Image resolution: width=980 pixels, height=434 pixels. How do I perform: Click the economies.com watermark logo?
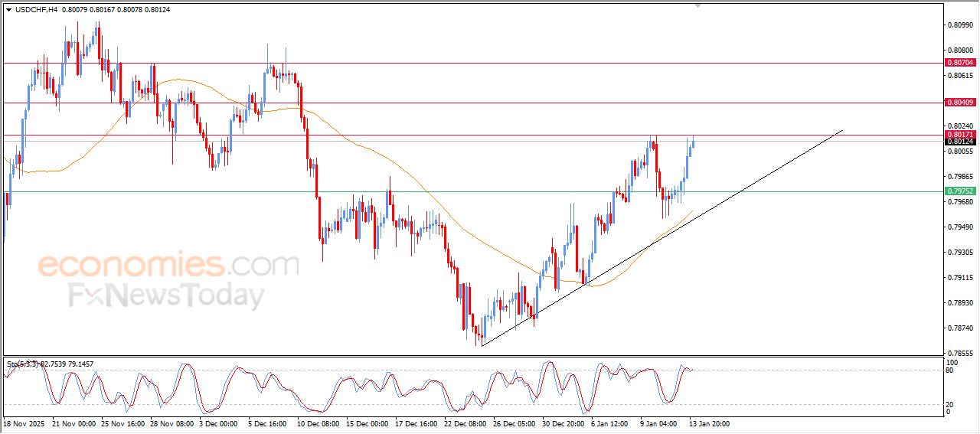click(168, 266)
